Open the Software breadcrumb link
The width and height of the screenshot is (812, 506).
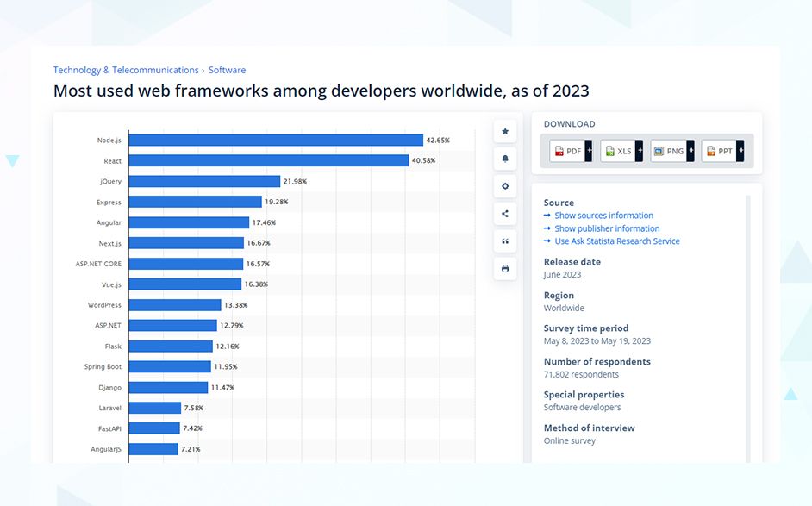coord(227,70)
